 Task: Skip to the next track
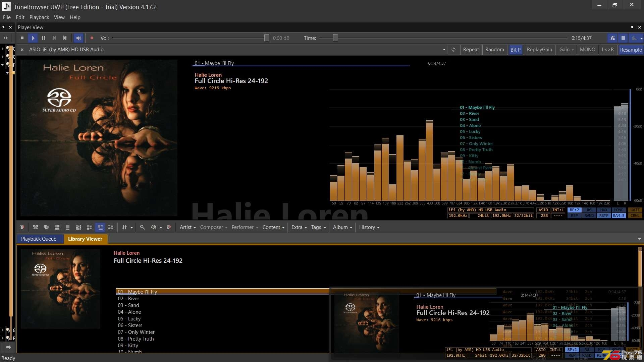point(65,38)
